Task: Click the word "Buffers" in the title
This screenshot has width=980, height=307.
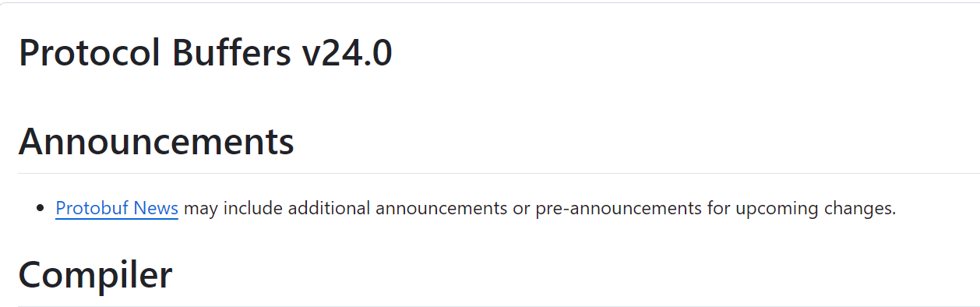Action: coord(227,54)
